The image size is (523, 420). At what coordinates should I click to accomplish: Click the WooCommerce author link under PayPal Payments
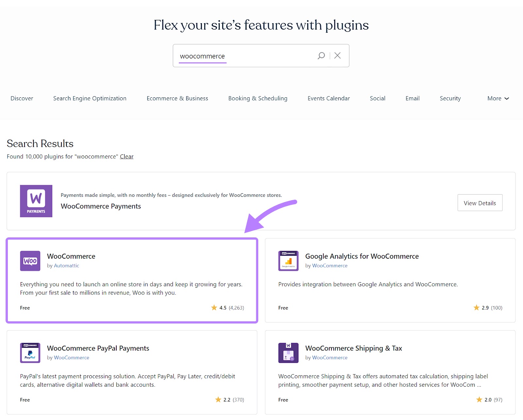[x=72, y=358]
